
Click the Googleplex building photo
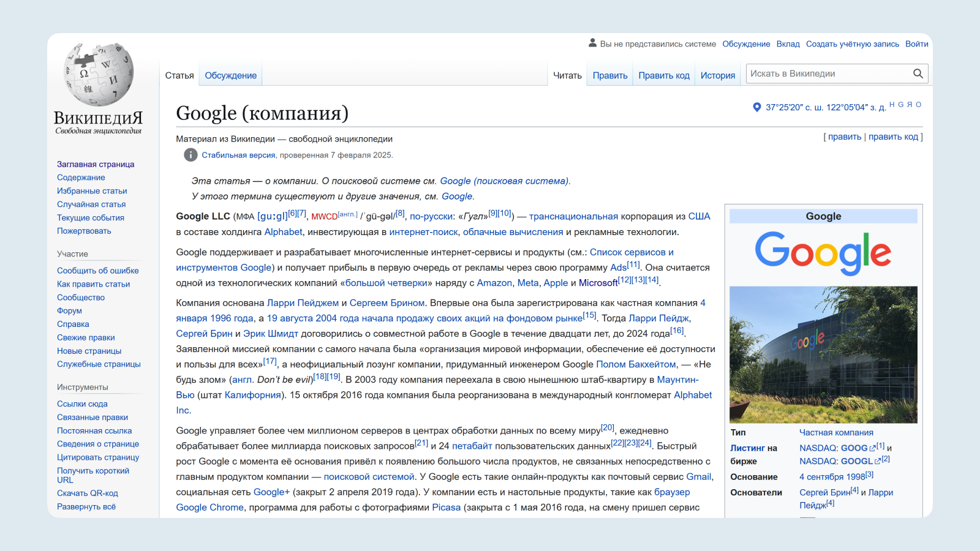[x=823, y=353]
